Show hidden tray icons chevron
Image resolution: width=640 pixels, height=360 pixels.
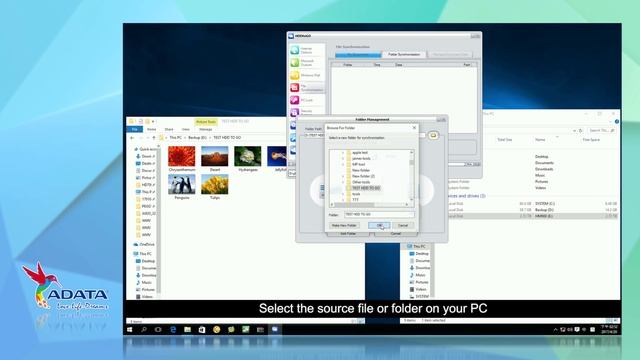[555, 330]
